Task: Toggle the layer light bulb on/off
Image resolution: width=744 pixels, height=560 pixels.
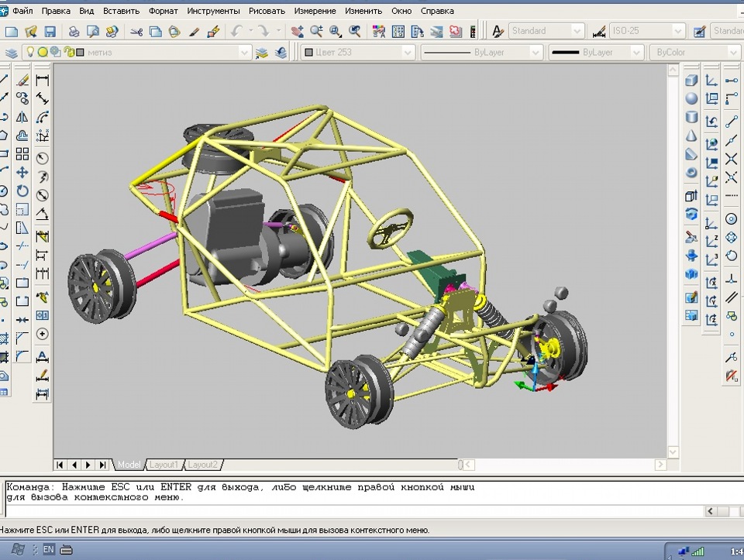Action: click(31, 52)
